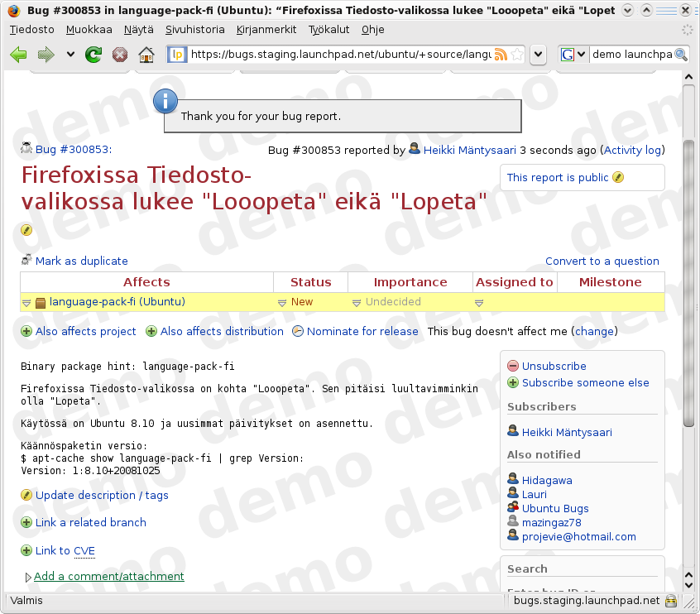Click the browser Back arrow button
The height and width of the screenshot is (614, 700).
point(19,55)
